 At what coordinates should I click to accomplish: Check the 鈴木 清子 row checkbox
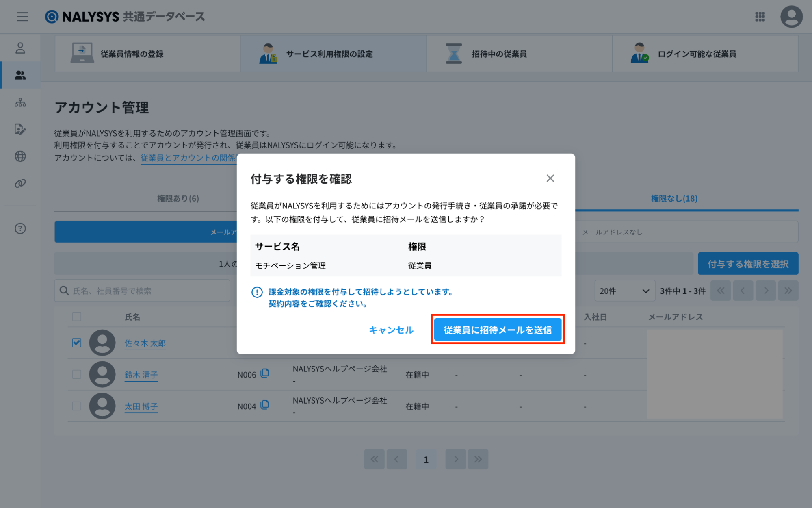point(76,374)
